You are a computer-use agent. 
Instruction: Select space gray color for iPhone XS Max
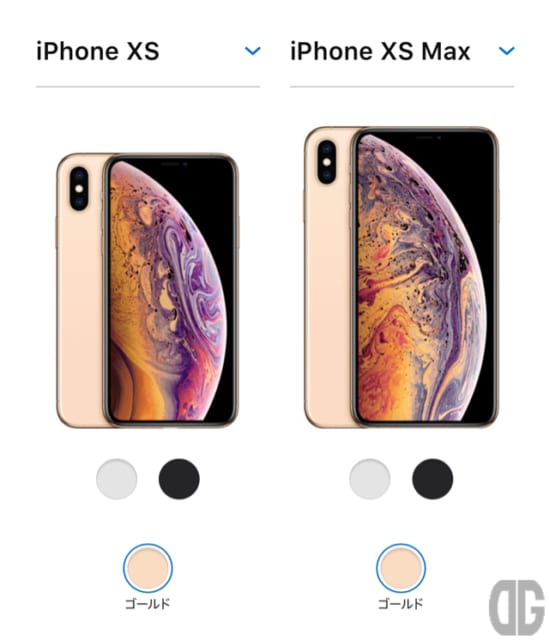point(432,479)
